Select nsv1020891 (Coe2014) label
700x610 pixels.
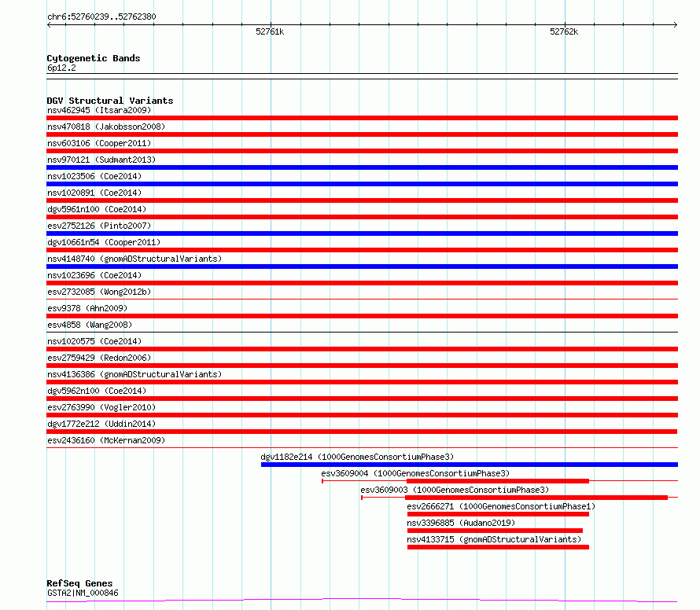pos(94,193)
